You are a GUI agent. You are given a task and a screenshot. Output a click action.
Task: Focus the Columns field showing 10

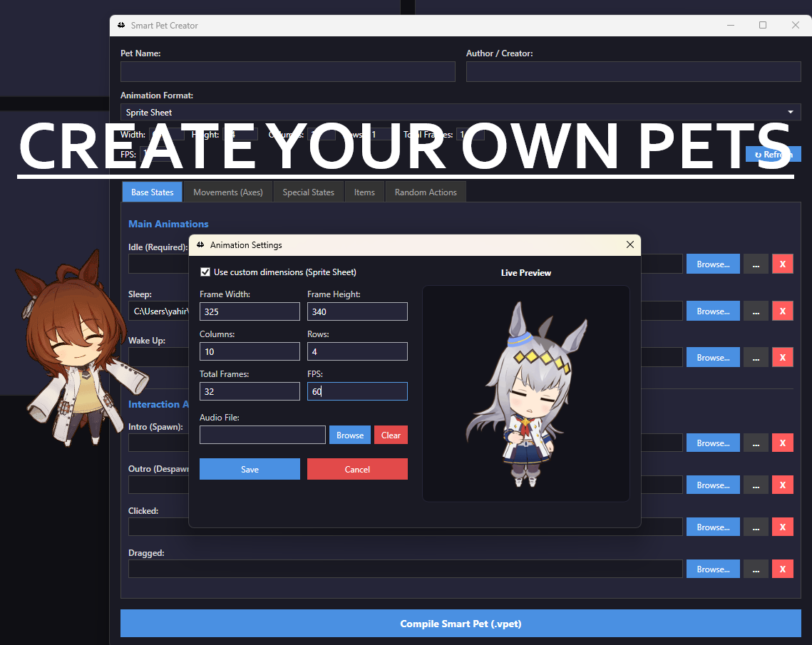click(x=250, y=351)
